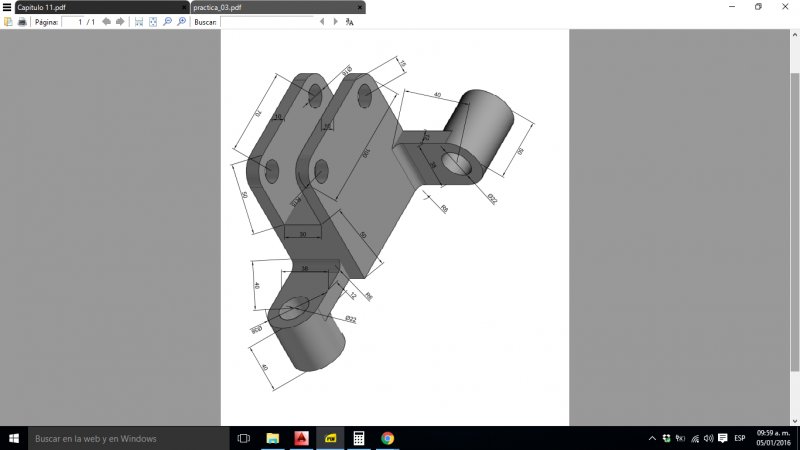Screen dimensions: 800x450
Task: Select the fit page view icon
Action: point(152,21)
